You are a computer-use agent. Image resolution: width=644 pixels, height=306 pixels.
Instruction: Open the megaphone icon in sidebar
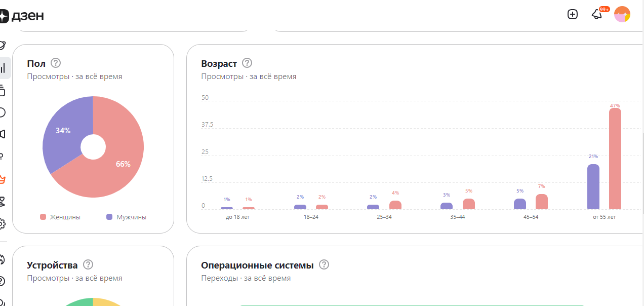3,134
